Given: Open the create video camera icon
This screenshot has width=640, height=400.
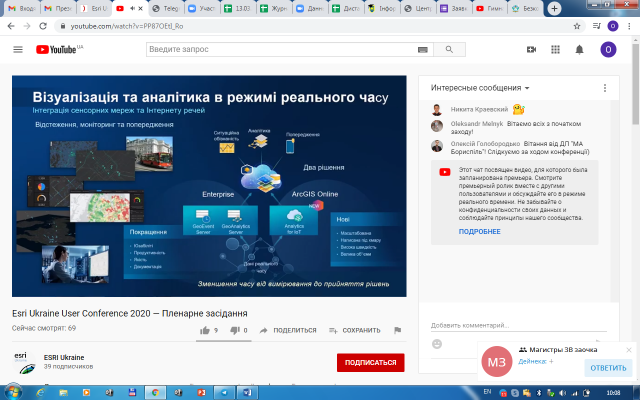Looking at the screenshot, I should pos(531,49).
